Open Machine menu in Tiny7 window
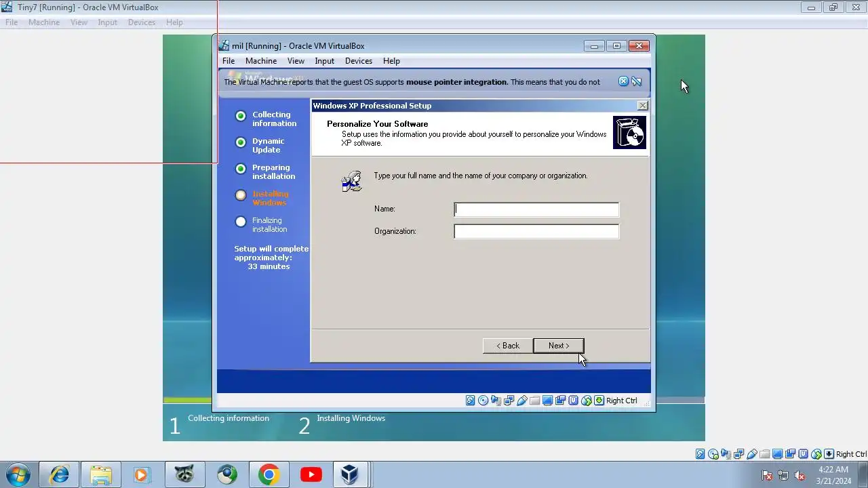Image resolution: width=868 pixels, height=488 pixels. [x=44, y=22]
